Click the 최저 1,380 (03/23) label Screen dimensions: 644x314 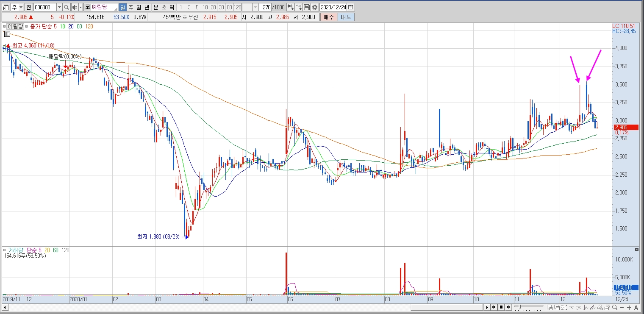(158, 236)
